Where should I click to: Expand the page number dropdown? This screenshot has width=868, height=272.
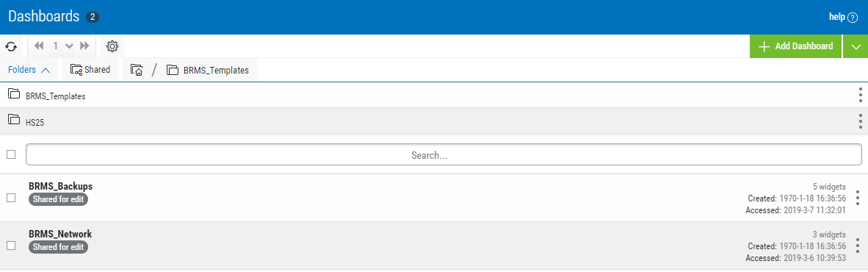tap(69, 46)
